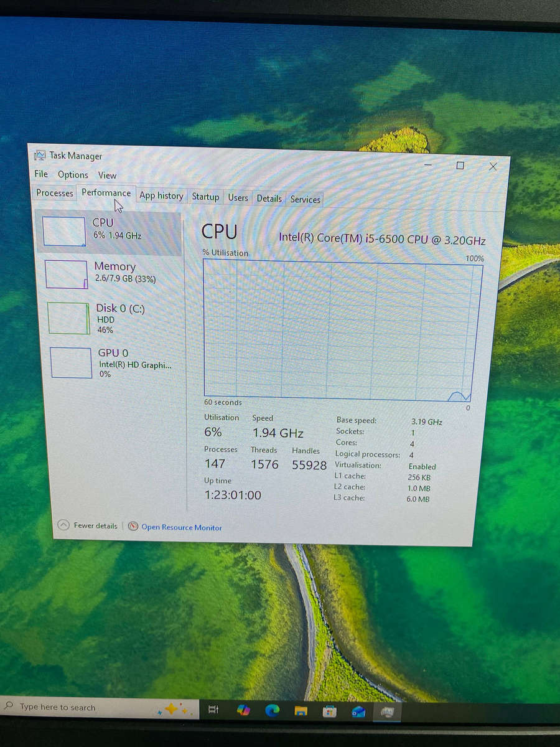Image resolution: width=560 pixels, height=747 pixels.
Task: Switch to the Startup tab
Action: 205,197
